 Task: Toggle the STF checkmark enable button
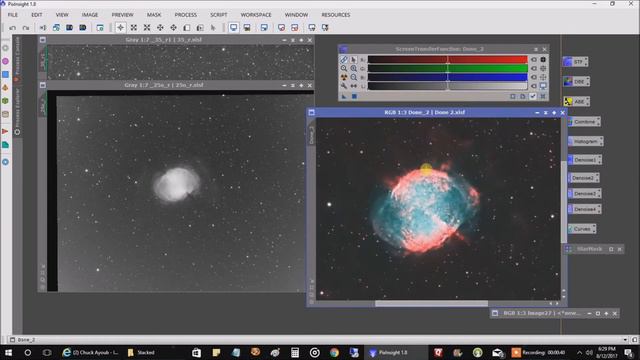(x=533, y=96)
